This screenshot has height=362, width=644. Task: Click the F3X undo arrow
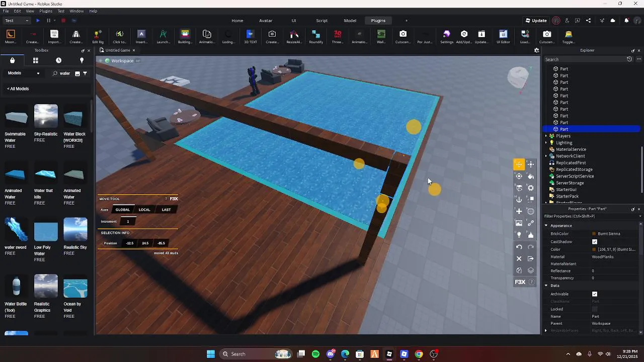point(519,247)
